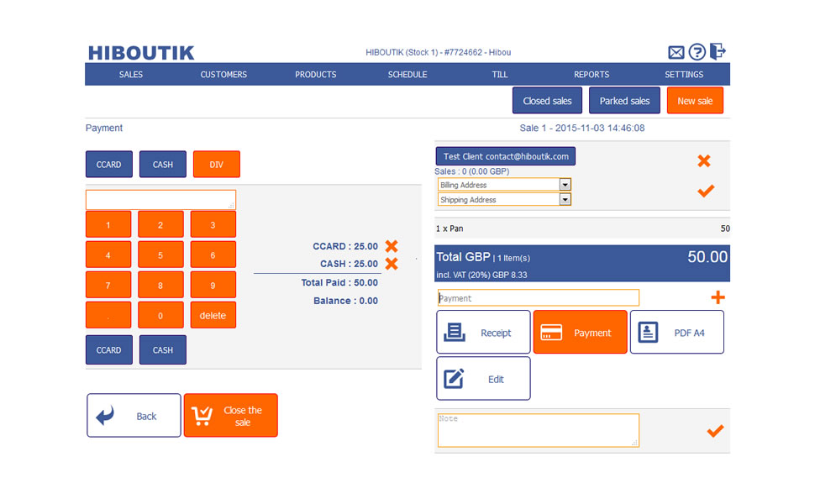Click the Note text area
This screenshot has width=815, height=504.
tap(538, 430)
